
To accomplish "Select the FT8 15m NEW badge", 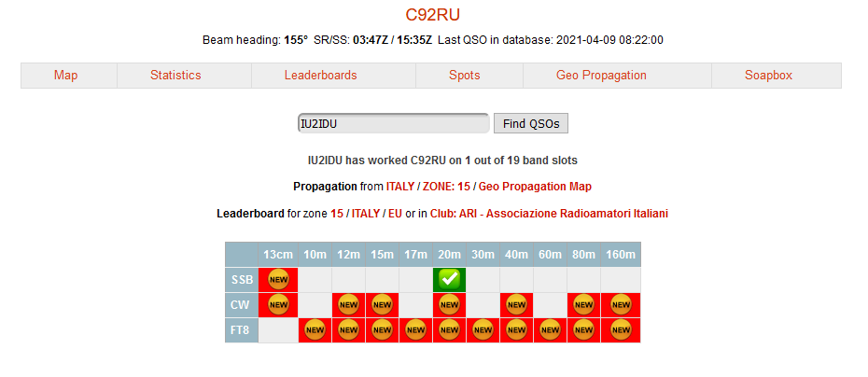I will point(382,330).
